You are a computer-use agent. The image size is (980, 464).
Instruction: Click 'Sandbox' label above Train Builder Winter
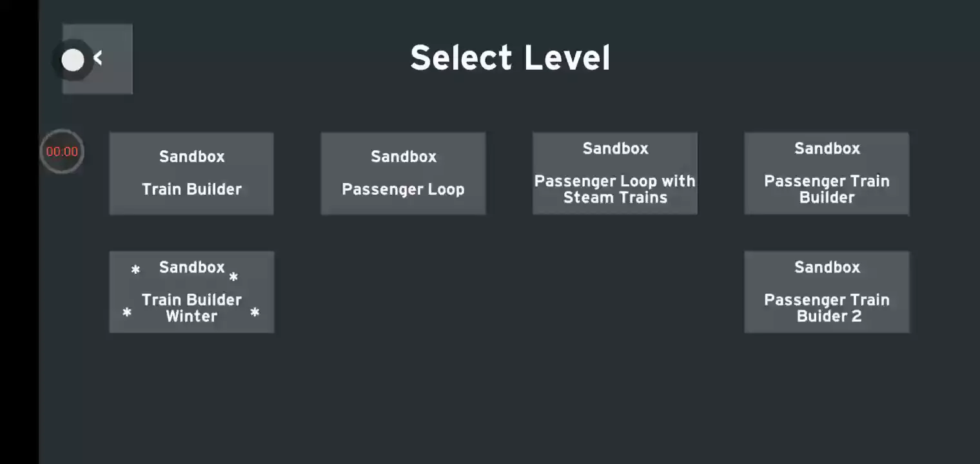pos(192,267)
